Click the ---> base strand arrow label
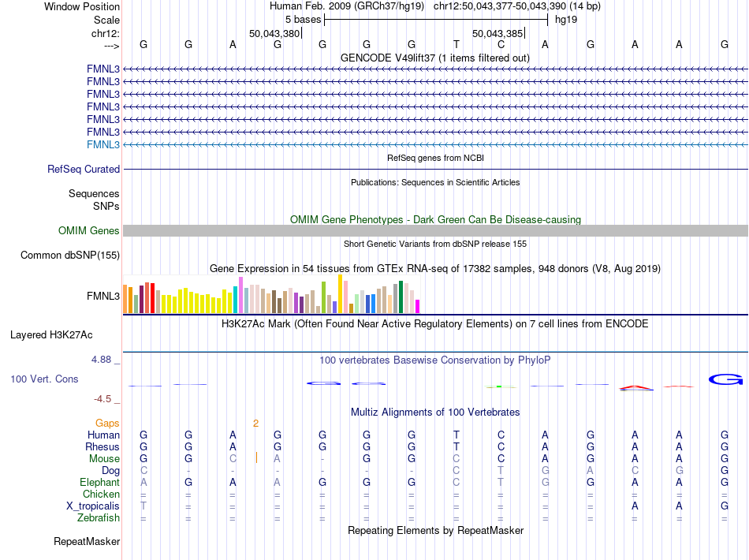Screen dimensions: 749x560 pos(112,46)
